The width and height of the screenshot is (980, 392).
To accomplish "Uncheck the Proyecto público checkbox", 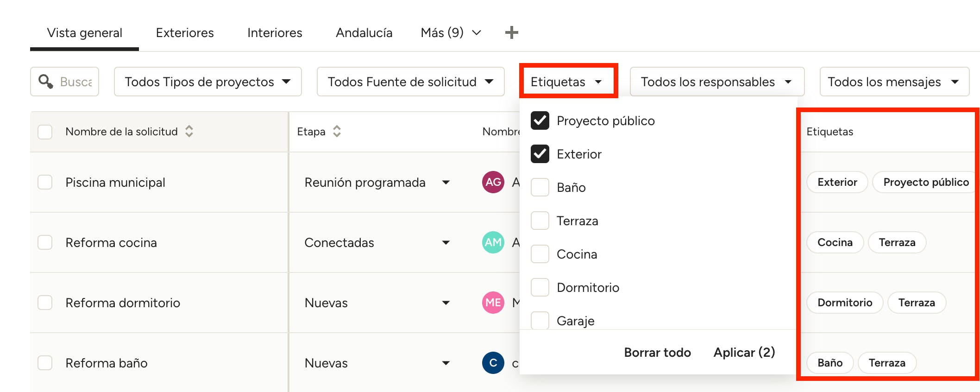I will click(540, 121).
